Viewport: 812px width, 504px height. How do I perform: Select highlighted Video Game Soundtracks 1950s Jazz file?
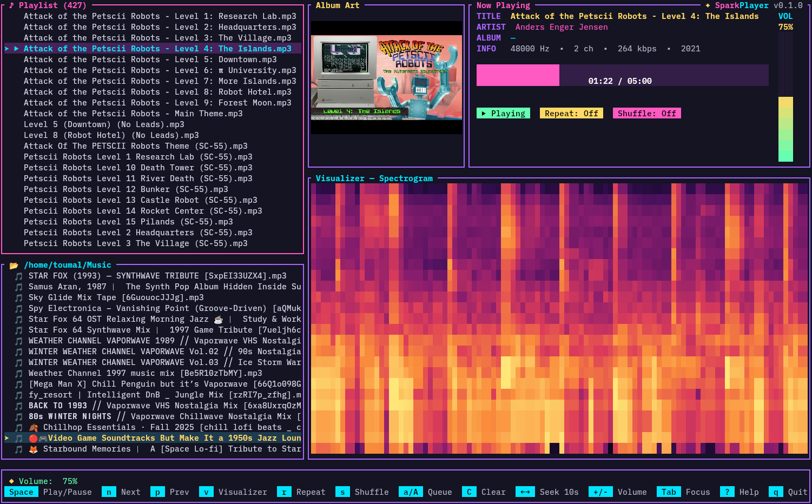click(x=153, y=438)
